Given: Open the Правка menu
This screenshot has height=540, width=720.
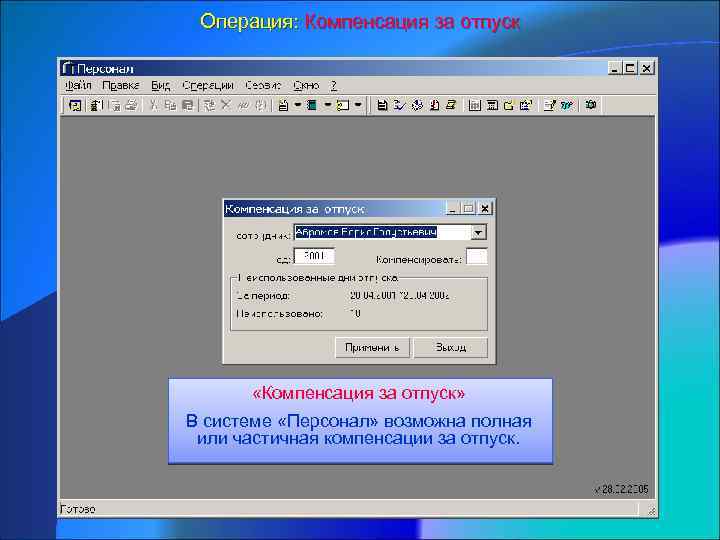Looking at the screenshot, I should (121, 85).
